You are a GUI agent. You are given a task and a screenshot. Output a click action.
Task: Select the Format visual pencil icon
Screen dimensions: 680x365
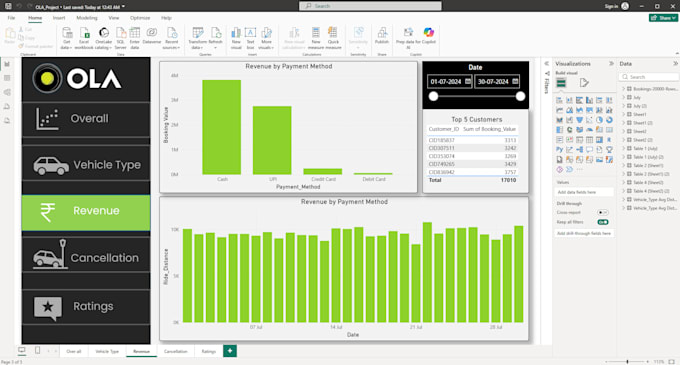pos(584,82)
